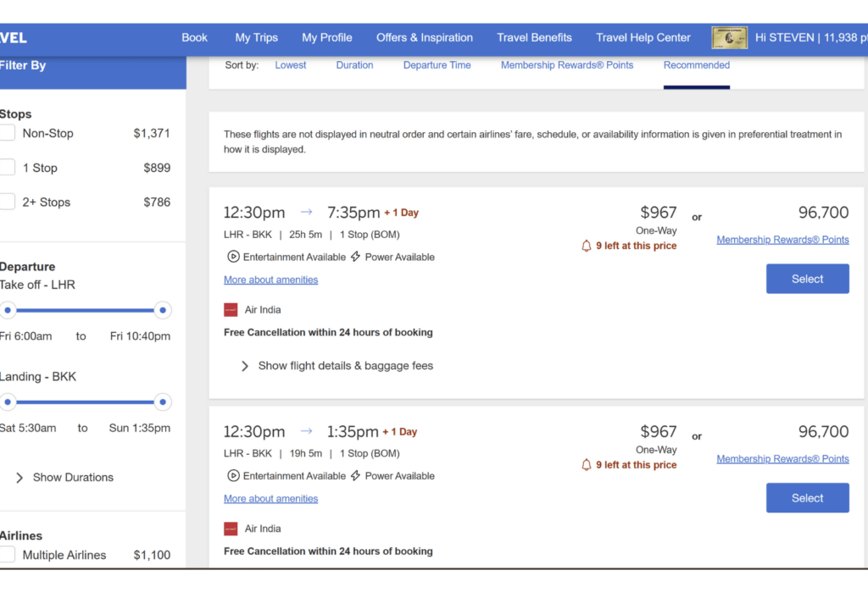
Task: Expand Show flight details & baggage fees
Action: coord(337,366)
